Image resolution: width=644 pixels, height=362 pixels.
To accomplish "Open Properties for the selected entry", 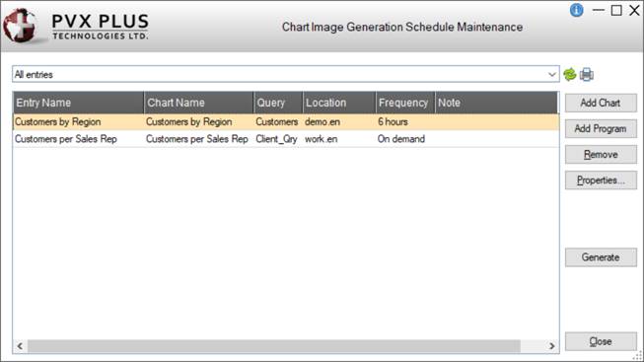I will 601,181.
